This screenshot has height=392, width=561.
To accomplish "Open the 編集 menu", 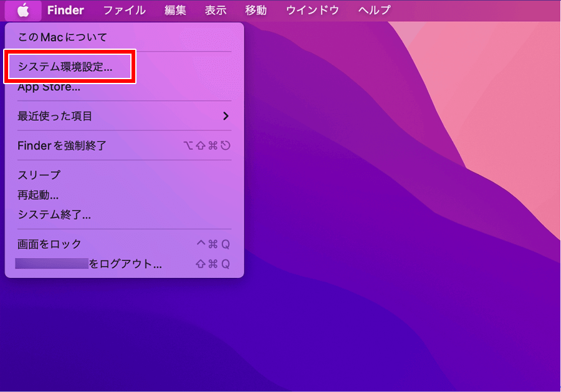I will 175,10.
